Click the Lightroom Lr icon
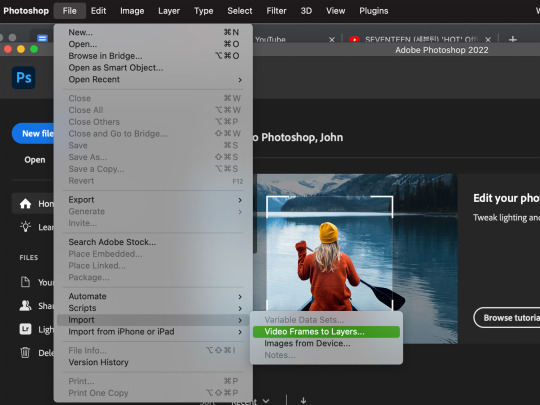Screen dimensions: 540x405 (25, 329)
